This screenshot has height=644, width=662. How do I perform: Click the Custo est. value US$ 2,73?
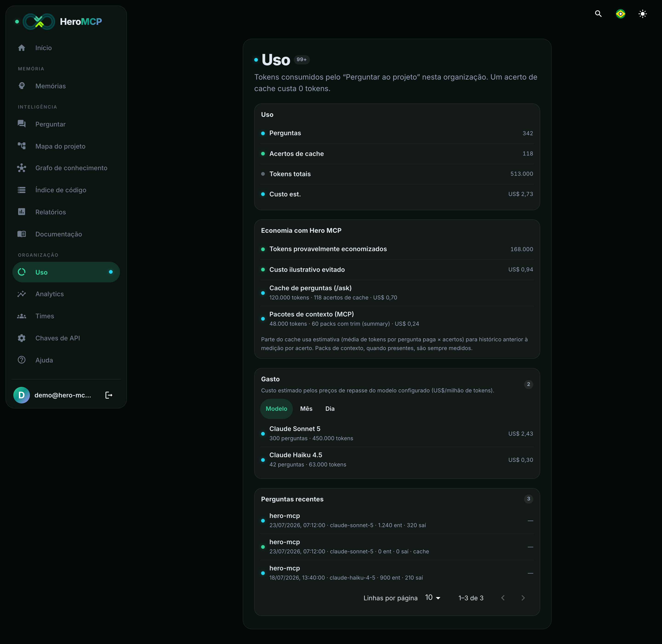click(521, 194)
